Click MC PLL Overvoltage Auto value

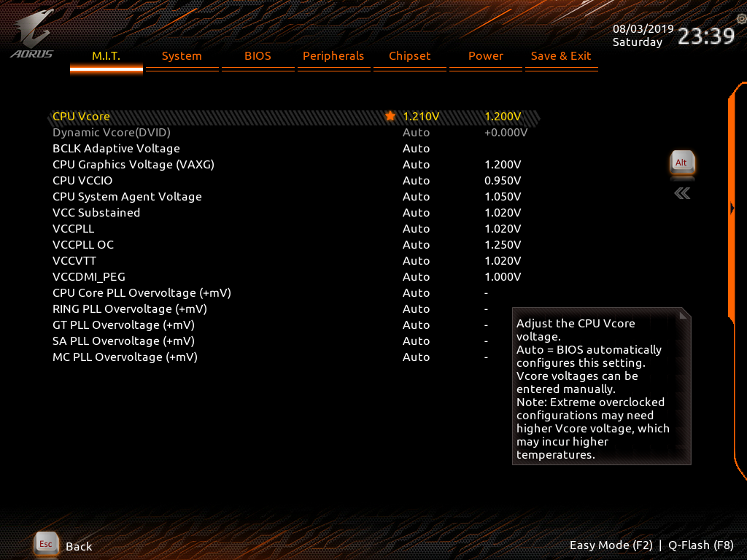[x=416, y=357]
